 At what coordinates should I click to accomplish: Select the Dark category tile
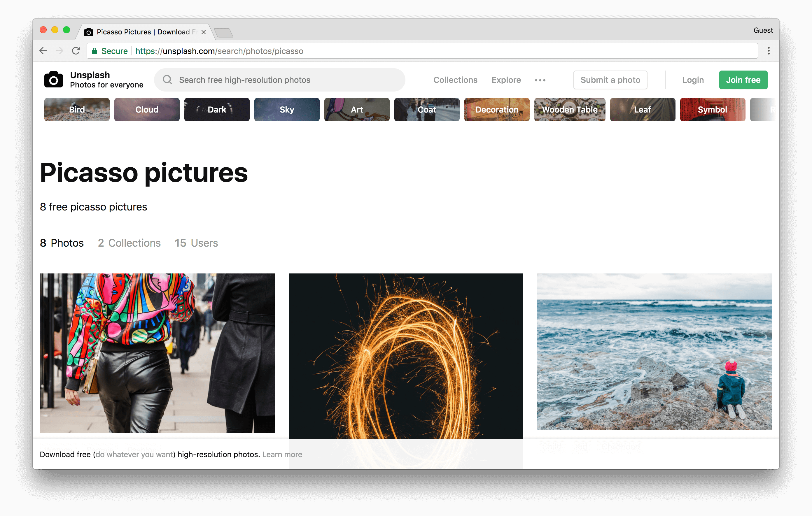[x=217, y=110]
